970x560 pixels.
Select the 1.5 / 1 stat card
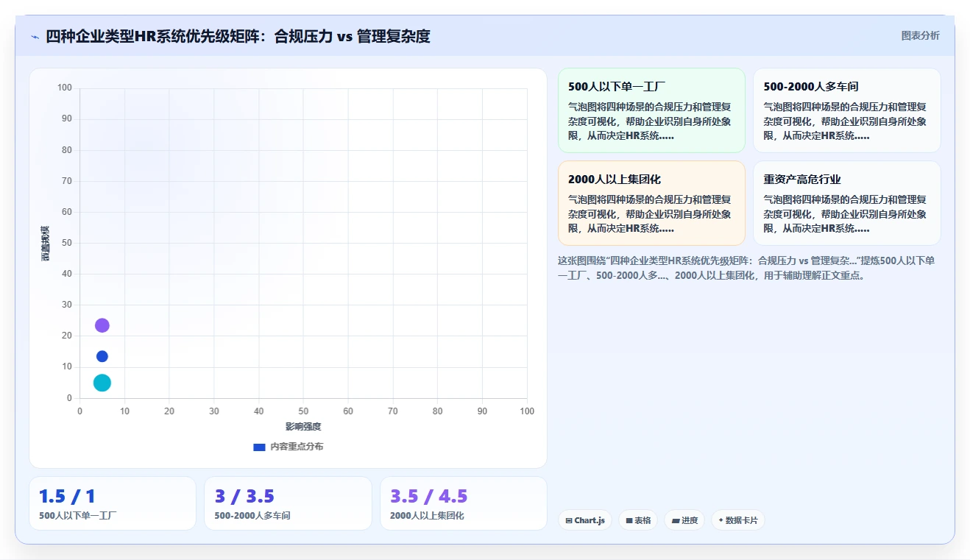click(x=113, y=503)
